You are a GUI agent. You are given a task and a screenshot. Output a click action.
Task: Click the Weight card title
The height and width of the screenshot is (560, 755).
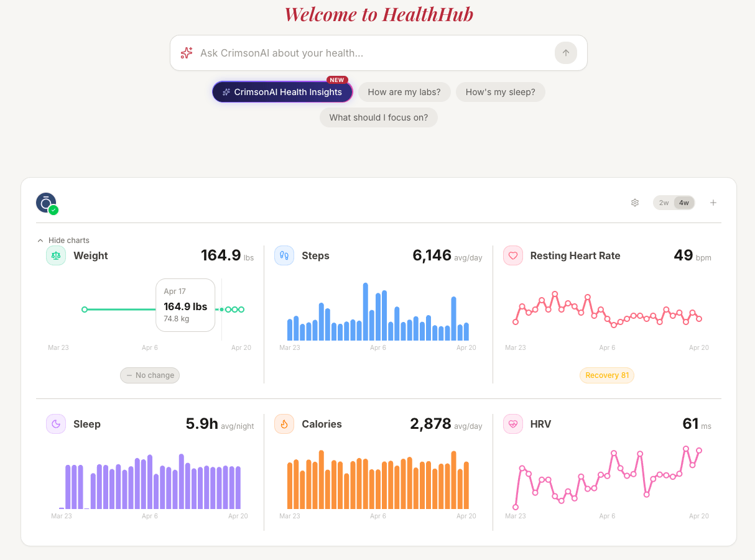pos(91,255)
